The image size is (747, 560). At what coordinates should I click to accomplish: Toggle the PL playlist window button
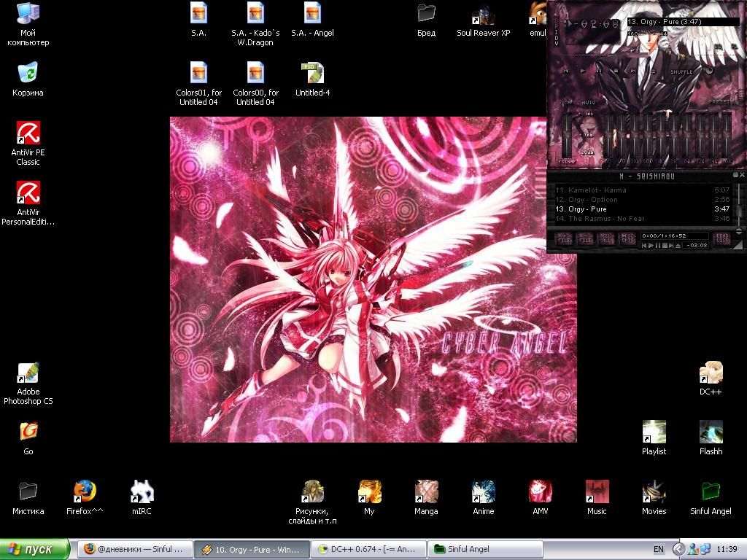coord(734,47)
